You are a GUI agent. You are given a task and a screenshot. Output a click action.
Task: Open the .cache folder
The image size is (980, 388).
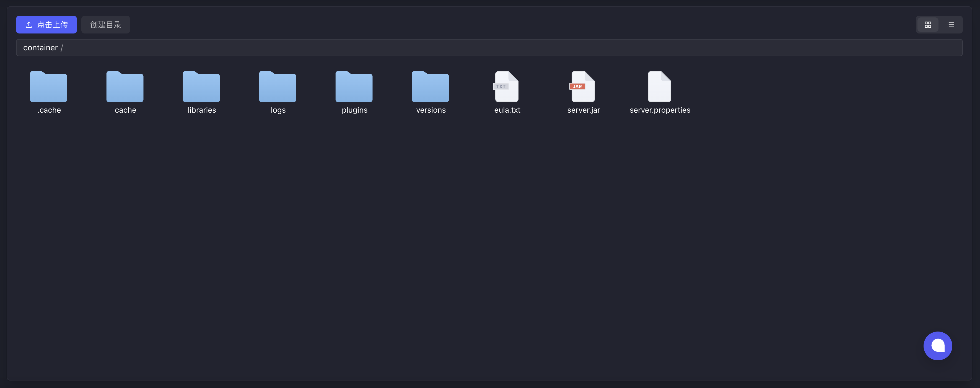[x=49, y=87]
